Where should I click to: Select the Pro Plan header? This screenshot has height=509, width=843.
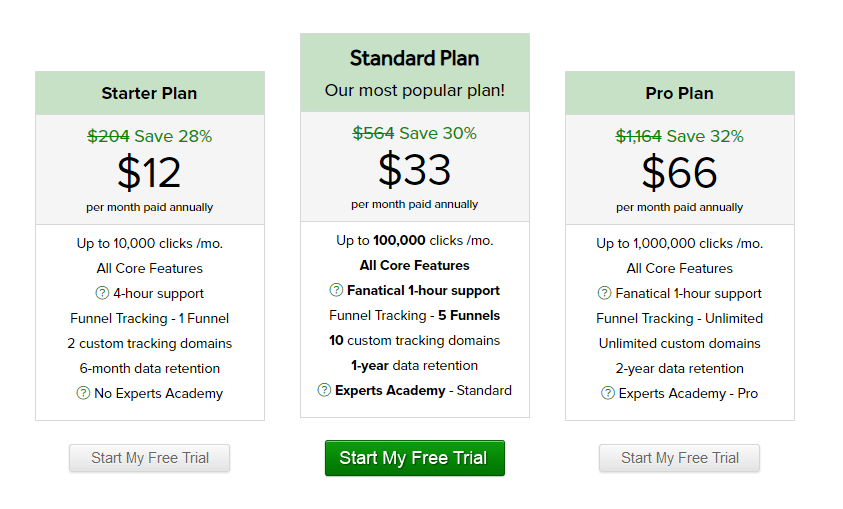click(679, 93)
